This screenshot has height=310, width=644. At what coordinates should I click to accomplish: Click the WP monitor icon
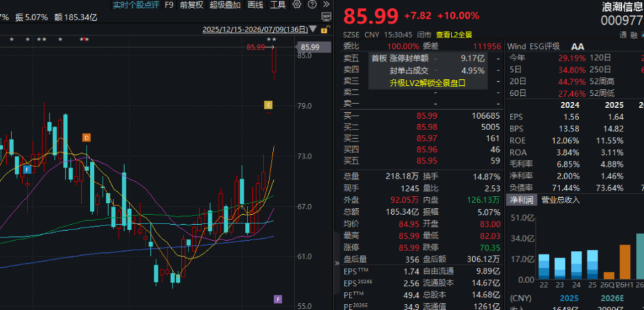(326, 17)
